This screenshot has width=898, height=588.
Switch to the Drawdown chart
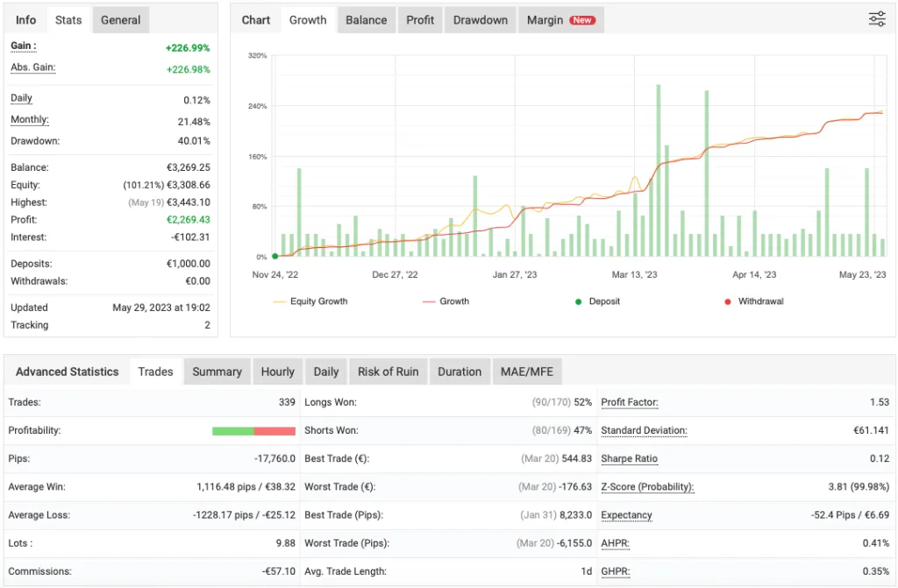[x=480, y=19]
